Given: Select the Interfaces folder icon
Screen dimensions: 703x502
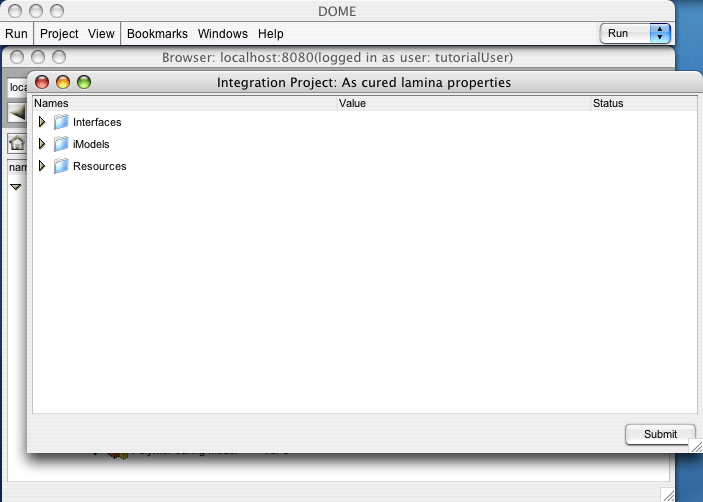Looking at the screenshot, I should 61,122.
